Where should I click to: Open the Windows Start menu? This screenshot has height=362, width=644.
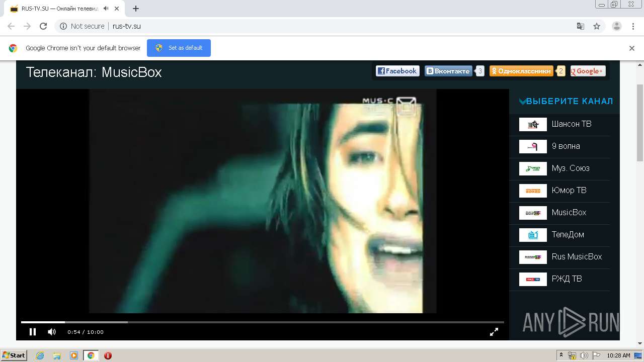(x=14, y=355)
